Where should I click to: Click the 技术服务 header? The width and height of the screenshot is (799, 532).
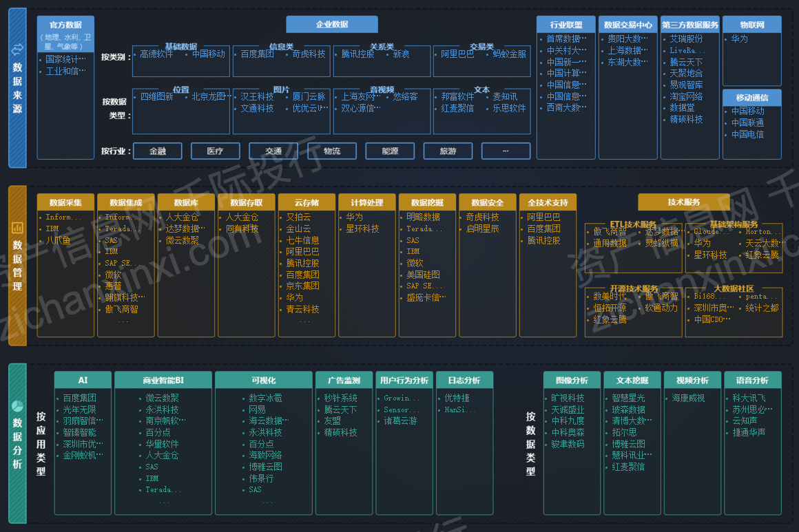pos(684,202)
